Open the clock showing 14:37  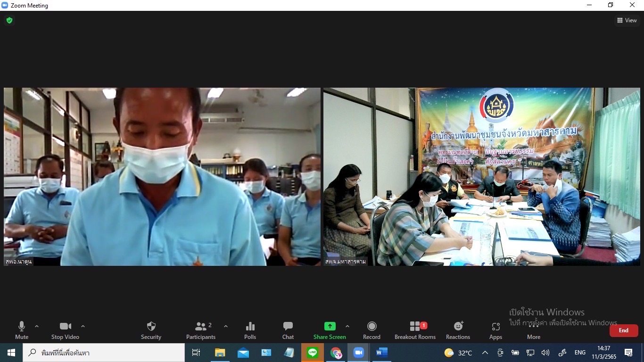point(603,353)
